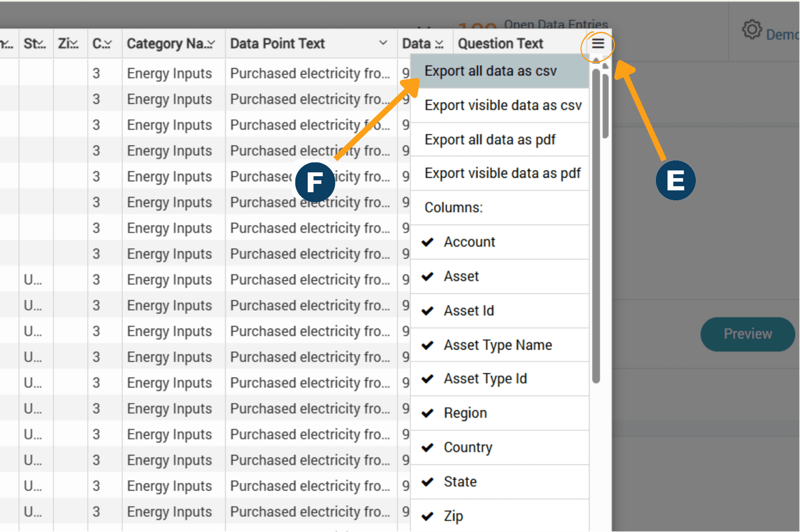Click the Open Data Entries link
The width and height of the screenshot is (800, 532).
[556, 24]
